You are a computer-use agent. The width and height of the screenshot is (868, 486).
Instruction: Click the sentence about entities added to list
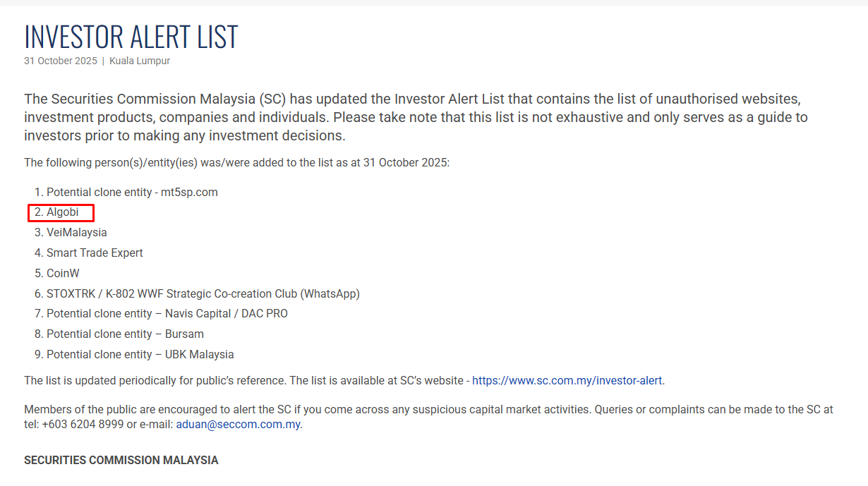(x=237, y=163)
